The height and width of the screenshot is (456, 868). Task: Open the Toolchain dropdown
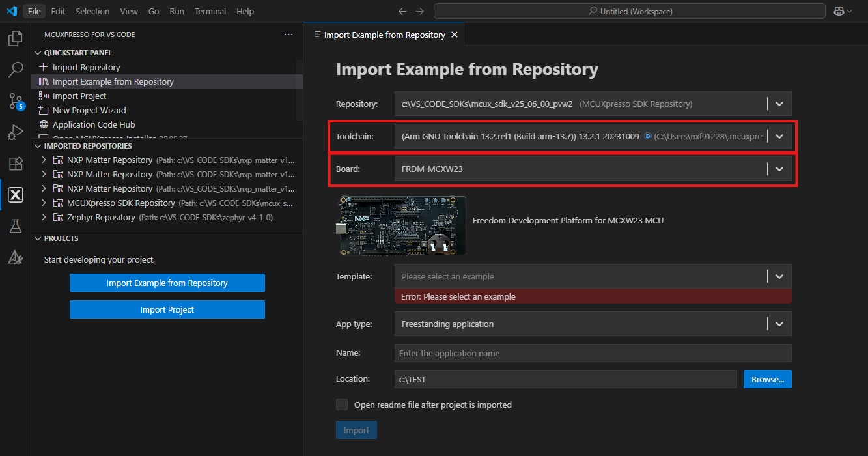779,136
